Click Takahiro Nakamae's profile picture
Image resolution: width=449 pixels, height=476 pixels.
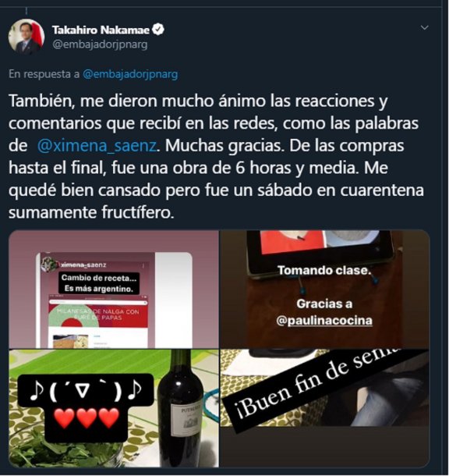point(27,37)
